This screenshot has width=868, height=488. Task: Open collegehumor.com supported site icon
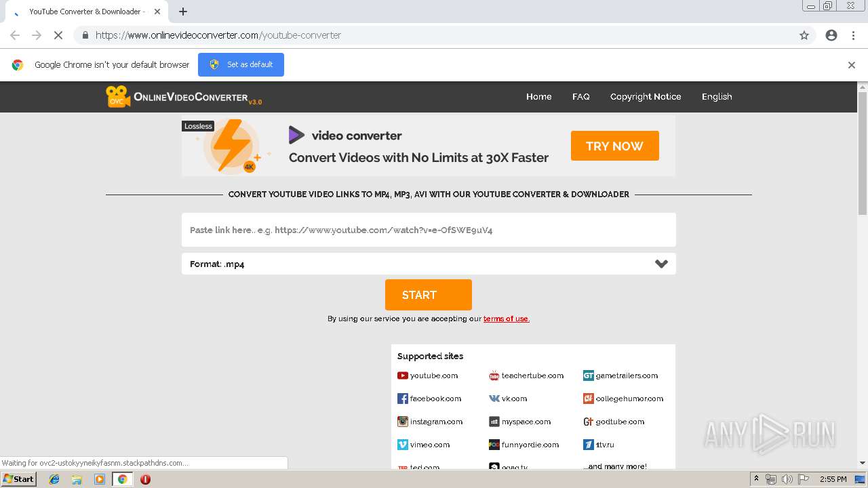[589, 399]
